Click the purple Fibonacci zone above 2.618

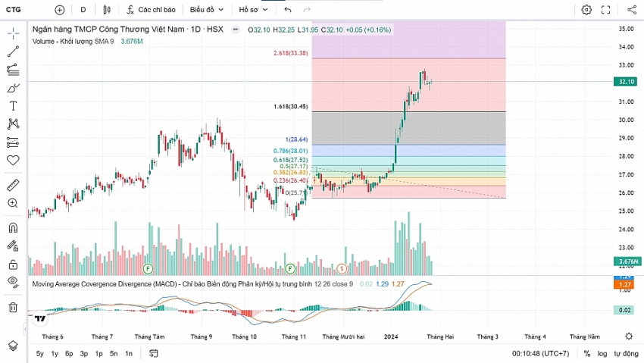pyautogui.click(x=408, y=39)
